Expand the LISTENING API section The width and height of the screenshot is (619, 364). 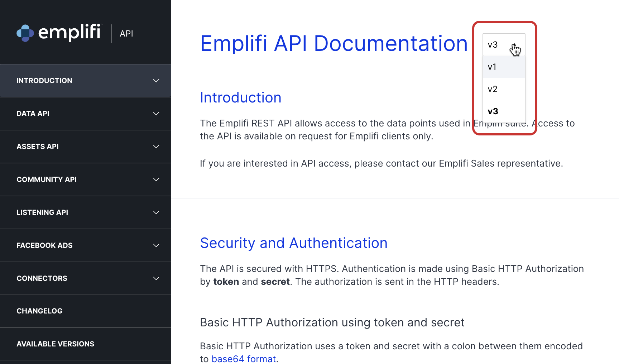pos(86,212)
